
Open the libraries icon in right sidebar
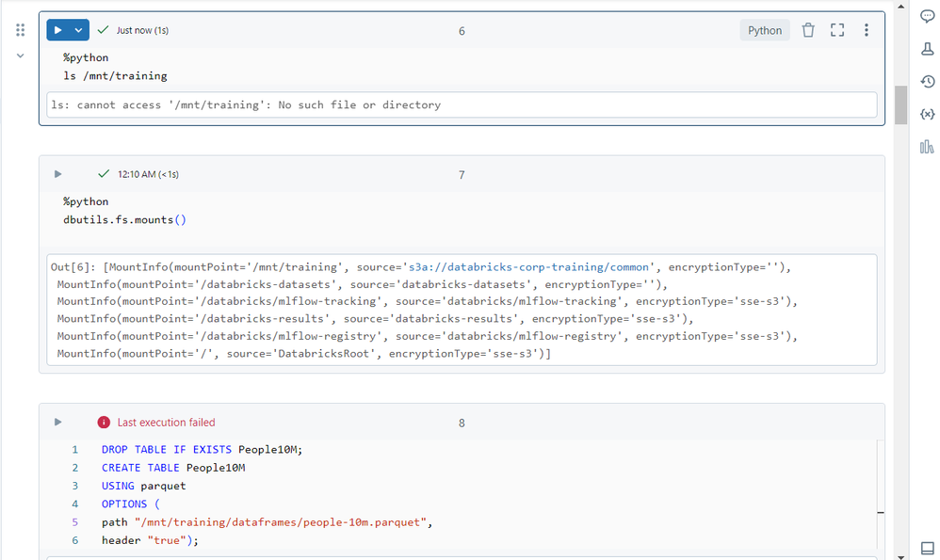[927, 147]
